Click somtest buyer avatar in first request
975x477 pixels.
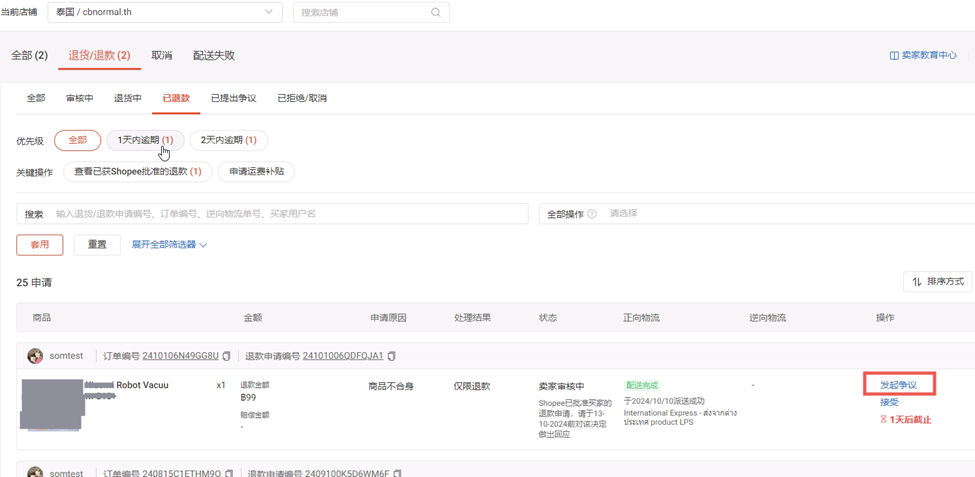coord(35,356)
